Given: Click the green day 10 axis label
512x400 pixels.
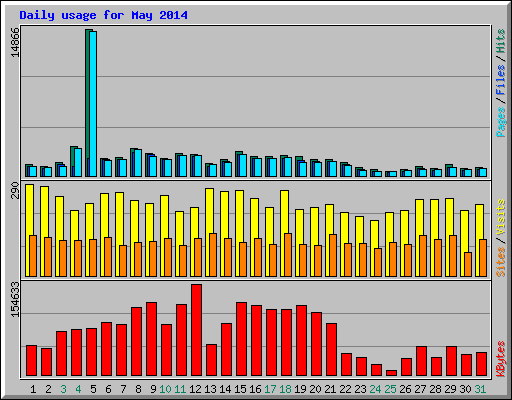Looking at the screenshot, I should pyautogui.click(x=165, y=389).
